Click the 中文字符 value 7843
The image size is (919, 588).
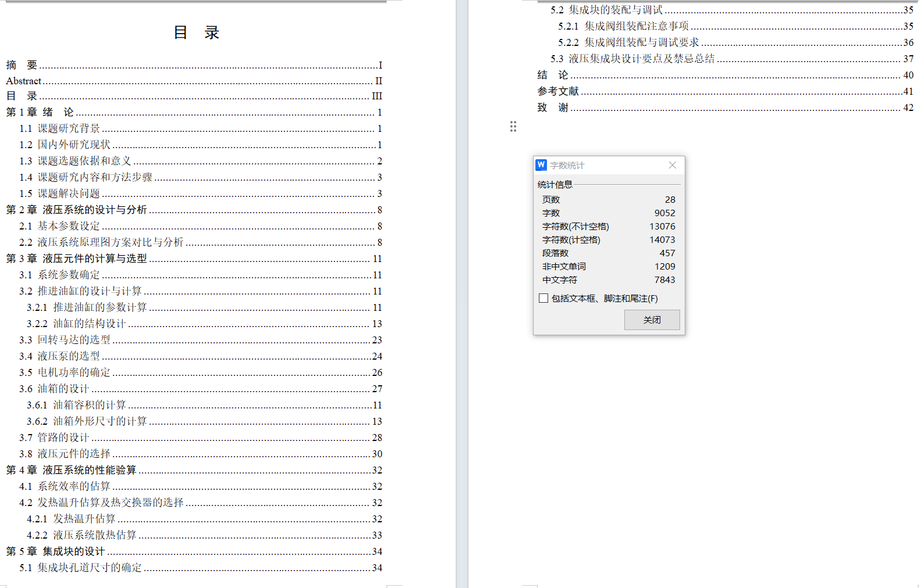coord(665,280)
